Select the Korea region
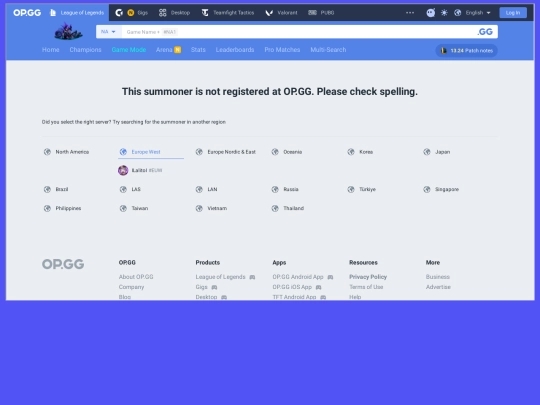540x405 pixels. (360, 152)
